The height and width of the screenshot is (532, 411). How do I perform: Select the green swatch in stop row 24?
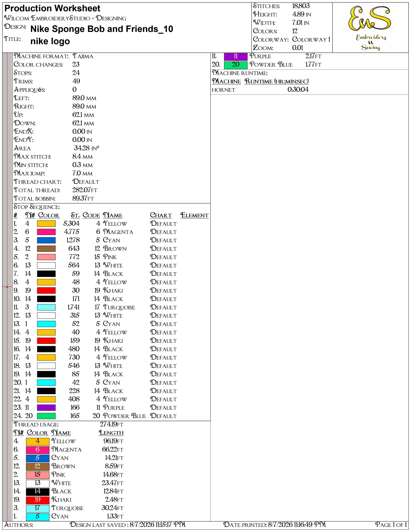(x=46, y=416)
